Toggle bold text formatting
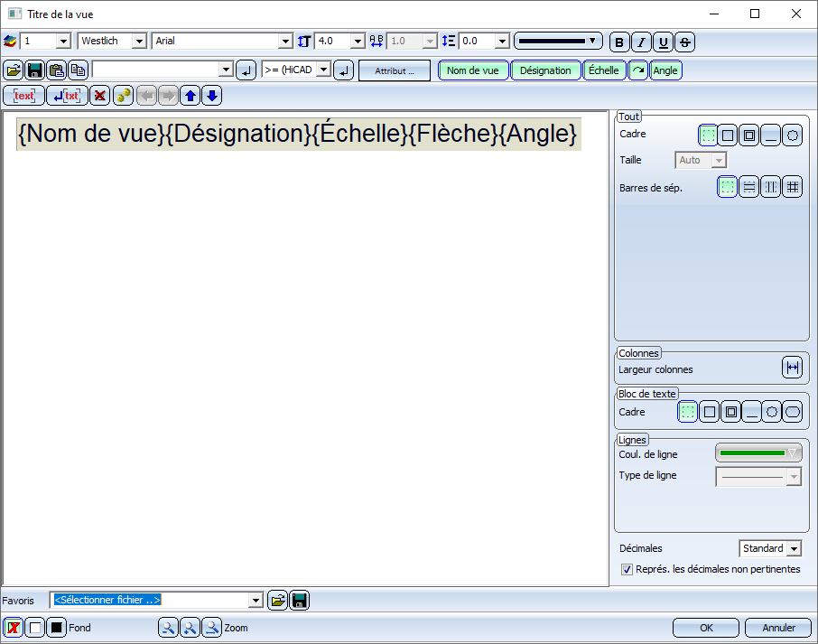 tap(619, 42)
